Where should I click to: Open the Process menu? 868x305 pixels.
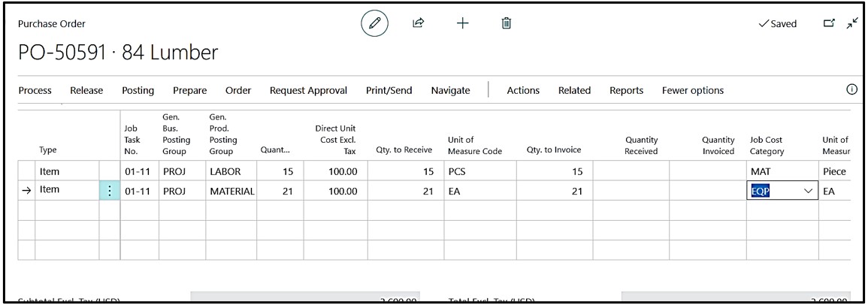coord(35,90)
